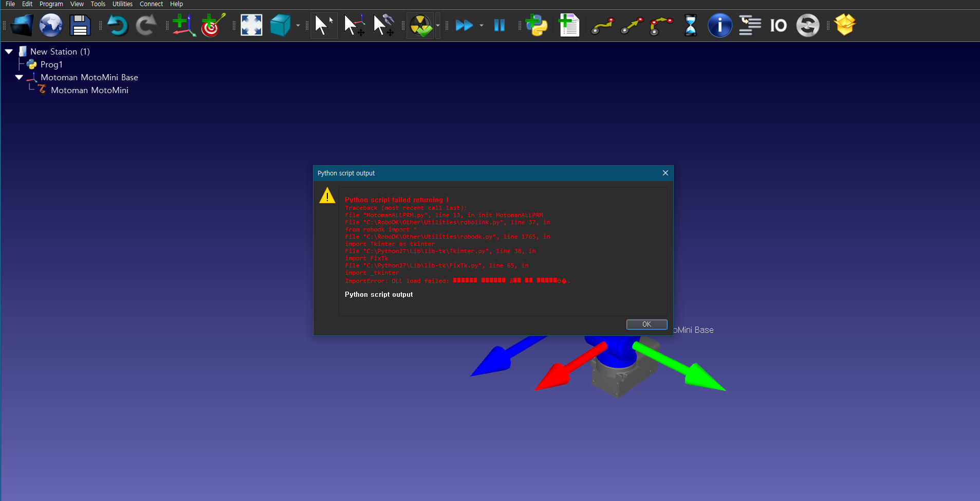Open the dropdown arrow beside the isometric cube

[298, 25]
